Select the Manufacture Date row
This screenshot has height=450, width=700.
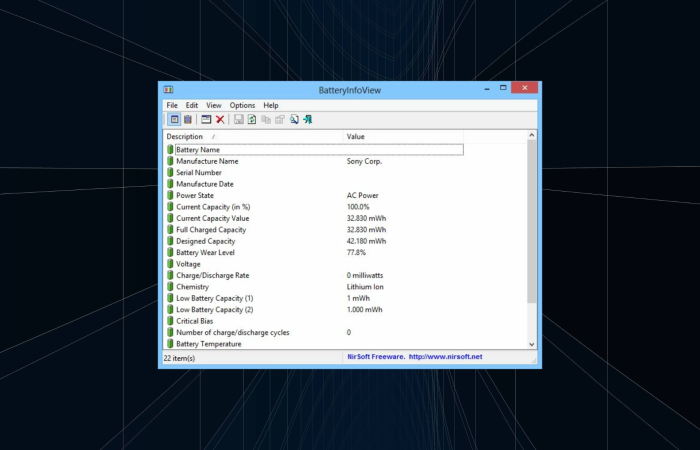point(315,184)
